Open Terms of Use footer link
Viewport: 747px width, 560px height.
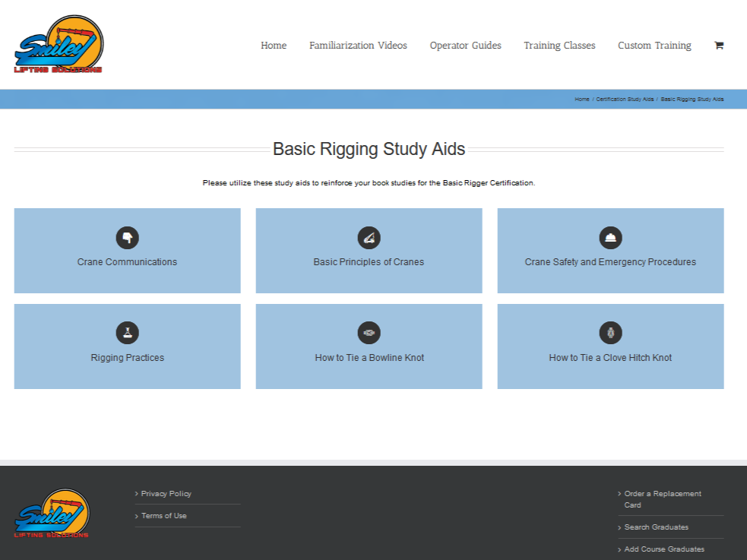coord(163,516)
